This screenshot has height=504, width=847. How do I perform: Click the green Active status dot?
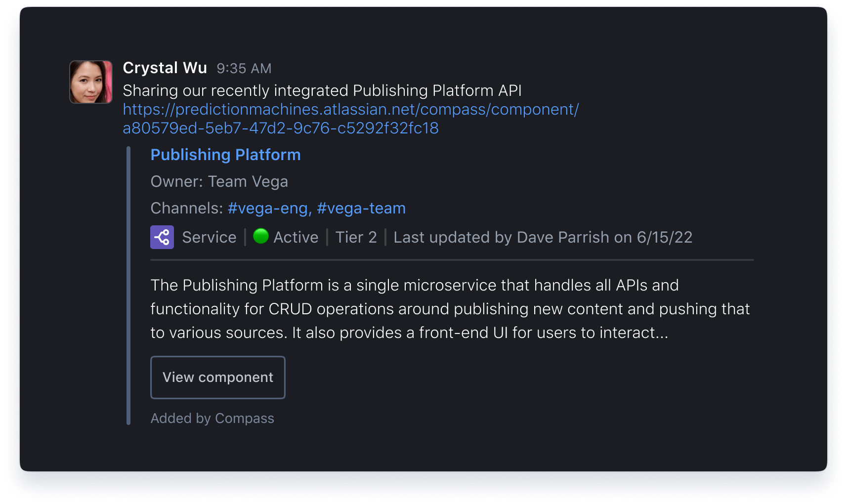(261, 236)
